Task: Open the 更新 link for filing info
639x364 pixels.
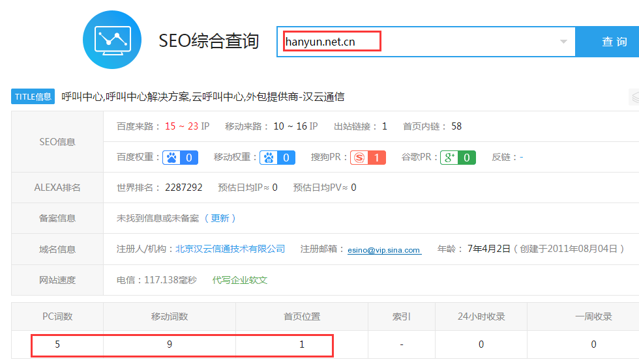Action: (220, 218)
